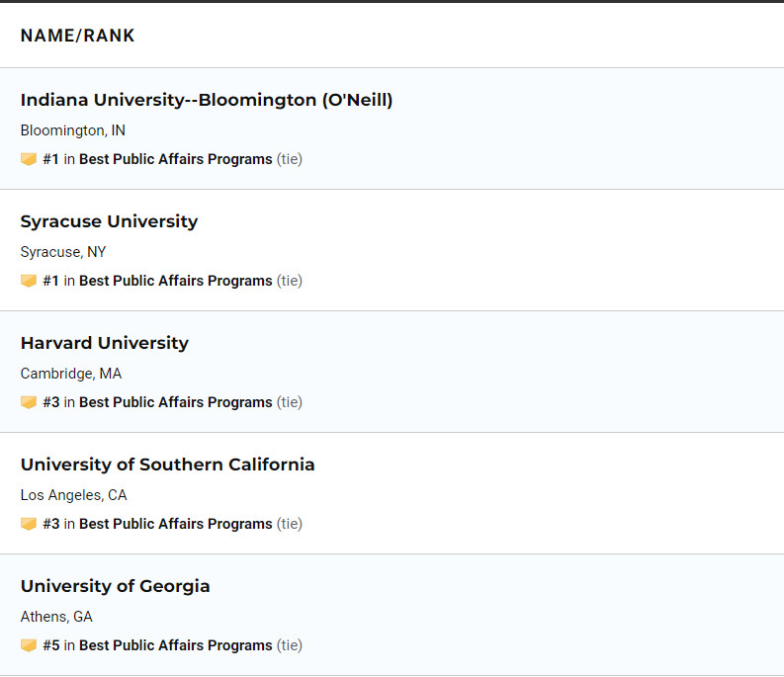This screenshot has height=677, width=784.
Task: Click the badge icon under Harvard University
Action: pyautogui.click(x=29, y=402)
